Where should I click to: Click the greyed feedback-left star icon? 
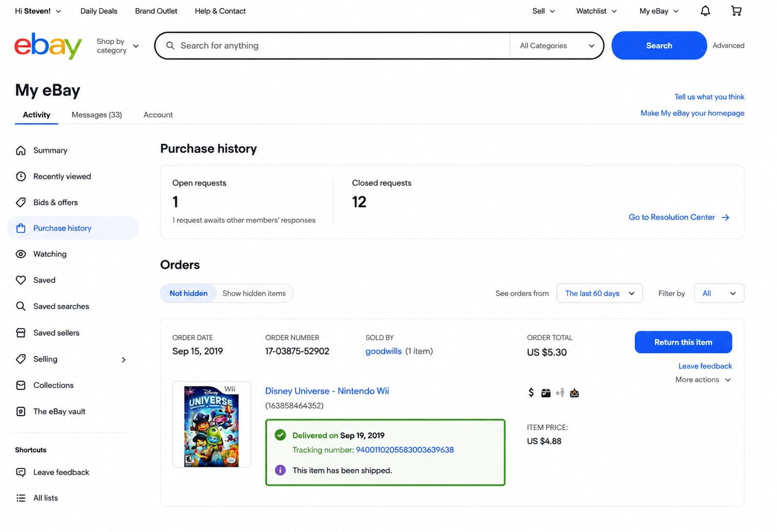560,393
